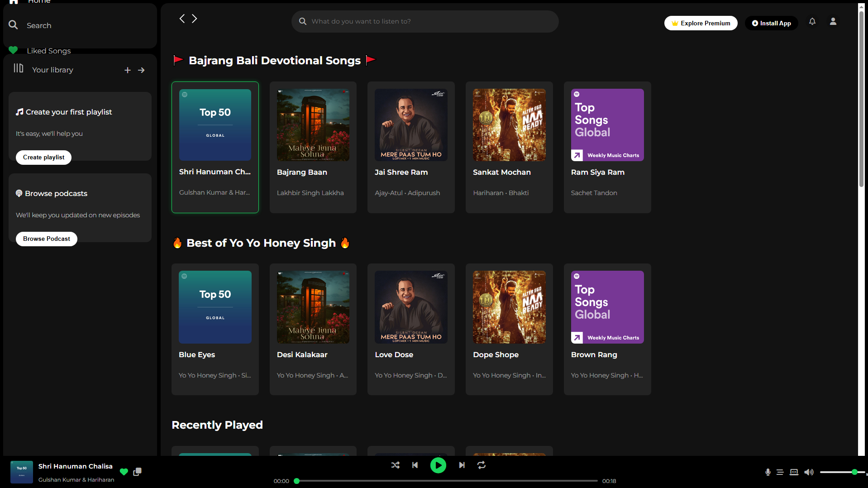Open Bajrang Baan album cover

tap(313, 125)
